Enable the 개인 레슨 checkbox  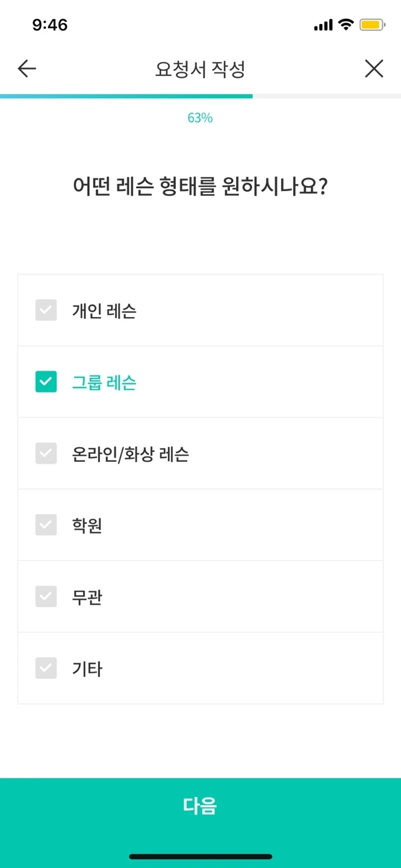46,310
